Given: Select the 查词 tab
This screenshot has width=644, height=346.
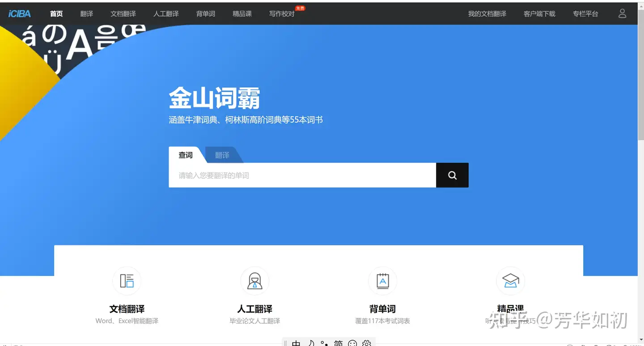Looking at the screenshot, I should (185, 155).
